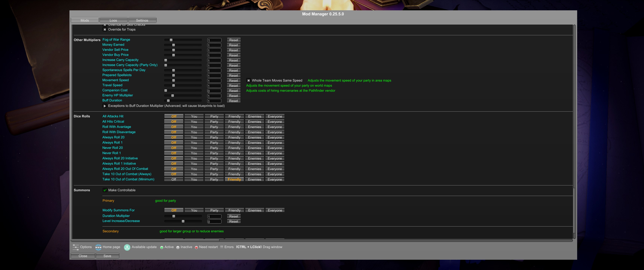
Task: Set Take 10 Minimum to Off
Action: coord(174,179)
